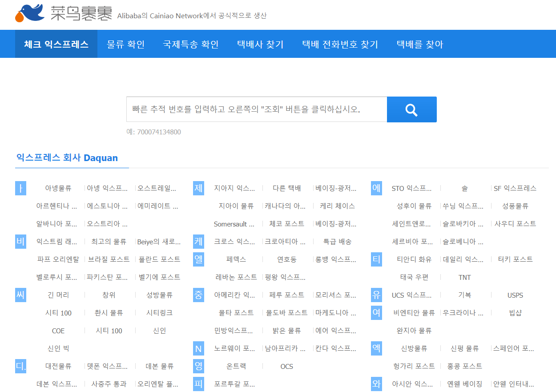Open the 택배사 찾기 tab

coord(260,44)
